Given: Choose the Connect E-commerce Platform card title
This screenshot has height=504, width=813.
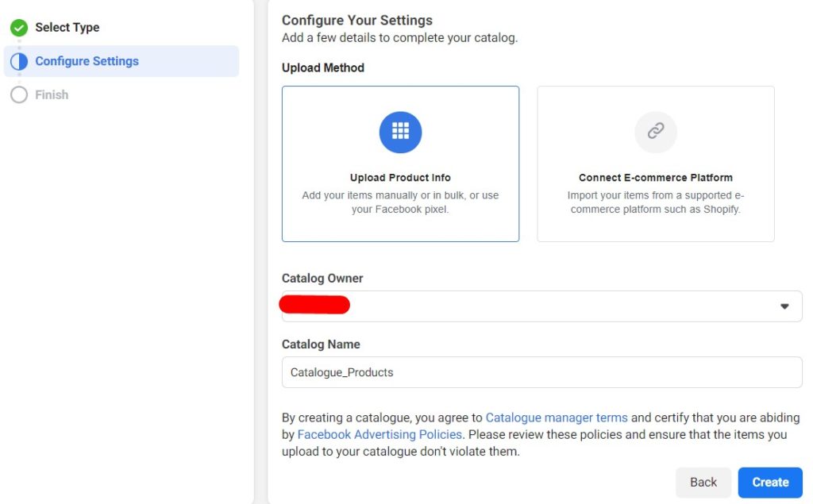Looking at the screenshot, I should pos(655,178).
